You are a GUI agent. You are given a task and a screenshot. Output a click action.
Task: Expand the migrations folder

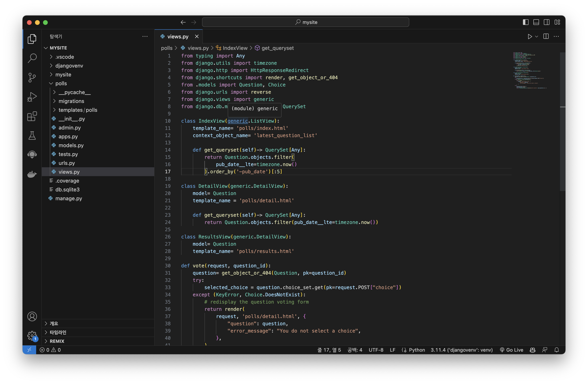click(98, 101)
